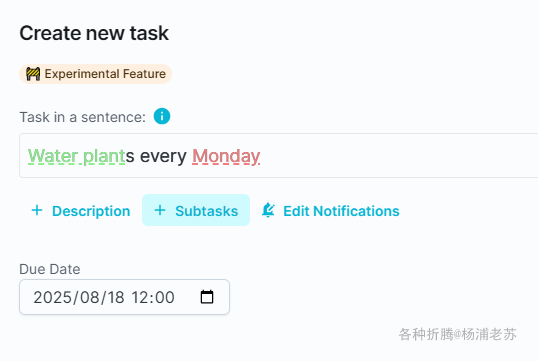Screen dimensions: 538x361
Task: Click the info icon beside Task in a sentence
Action: click(162, 116)
